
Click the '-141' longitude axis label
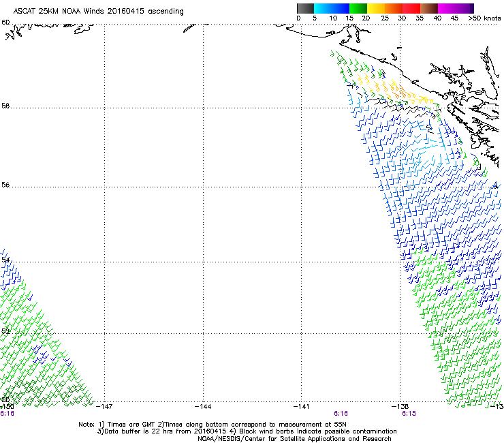click(302, 407)
